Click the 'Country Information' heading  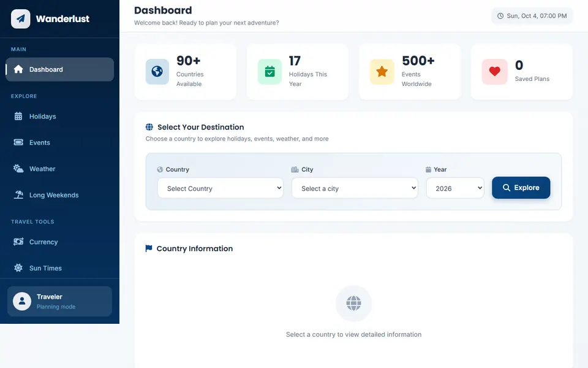(195, 248)
